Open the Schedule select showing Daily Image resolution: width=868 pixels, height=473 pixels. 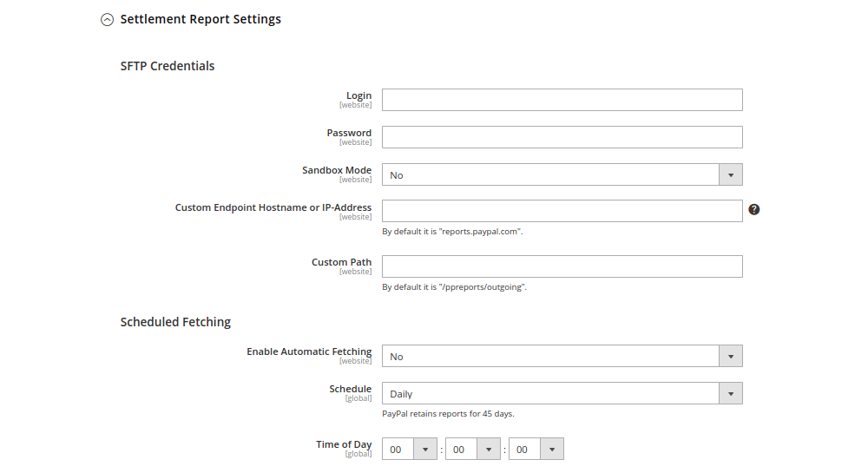(x=551, y=394)
